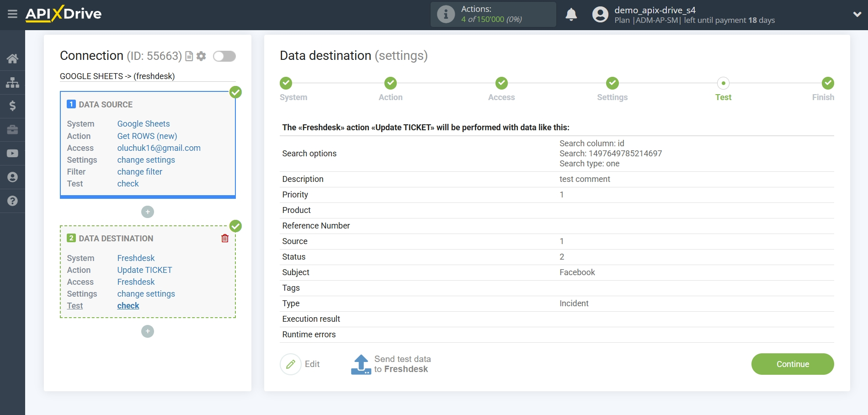Select the DATA DESTINATION block header
Image resolution: width=868 pixels, height=415 pixels.
coord(116,239)
